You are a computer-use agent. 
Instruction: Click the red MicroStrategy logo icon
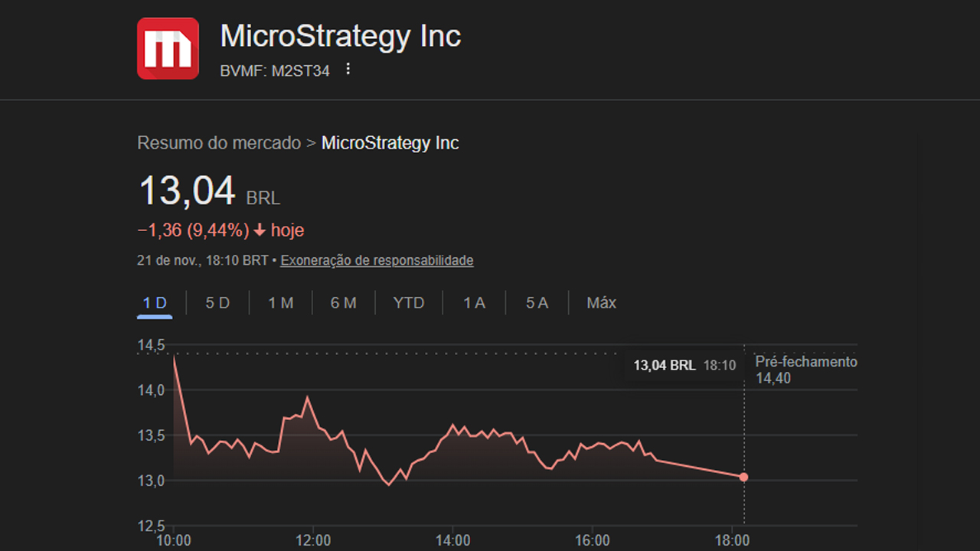coord(168,48)
